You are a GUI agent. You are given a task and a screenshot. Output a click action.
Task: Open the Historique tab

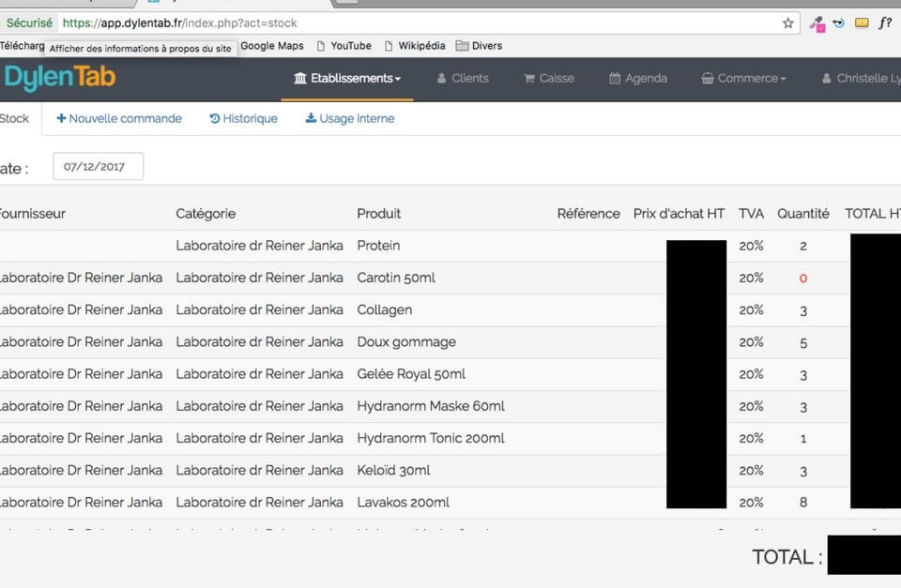pyautogui.click(x=243, y=119)
